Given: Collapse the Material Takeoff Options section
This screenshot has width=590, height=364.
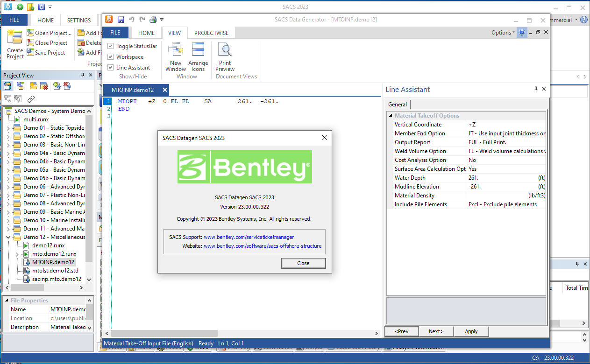Looking at the screenshot, I should tap(391, 116).
